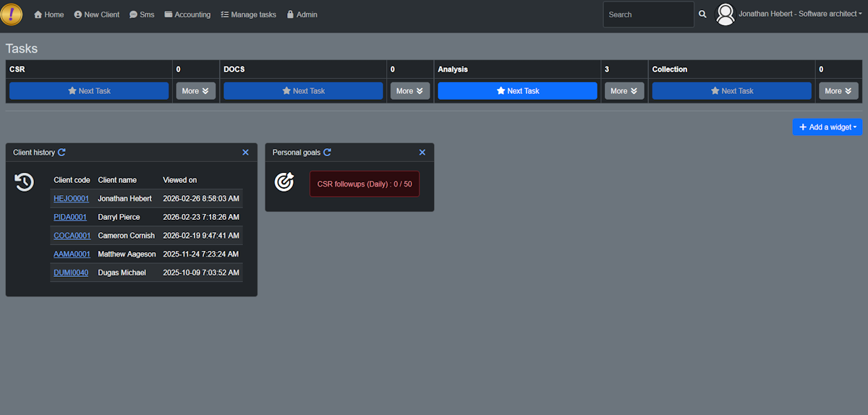
Task: Open client link DUMI0040
Action: [x=71, y=273]
